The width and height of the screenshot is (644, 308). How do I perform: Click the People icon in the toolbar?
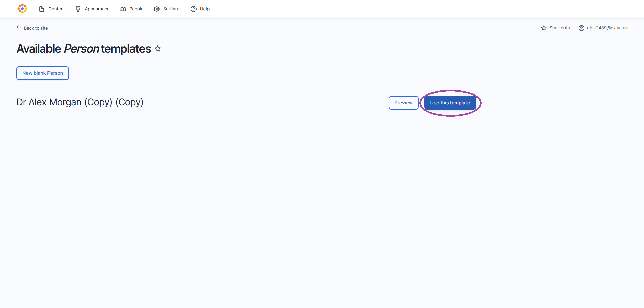123,9
